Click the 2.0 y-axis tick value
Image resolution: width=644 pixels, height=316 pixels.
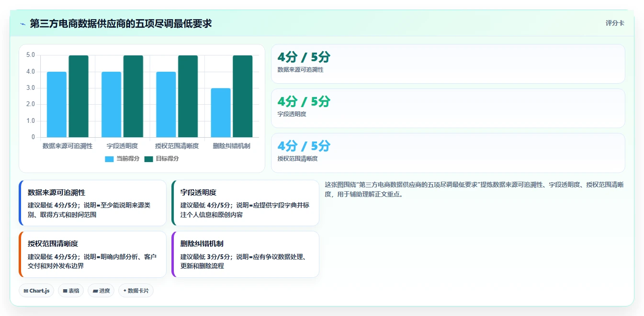click(30, 104)
